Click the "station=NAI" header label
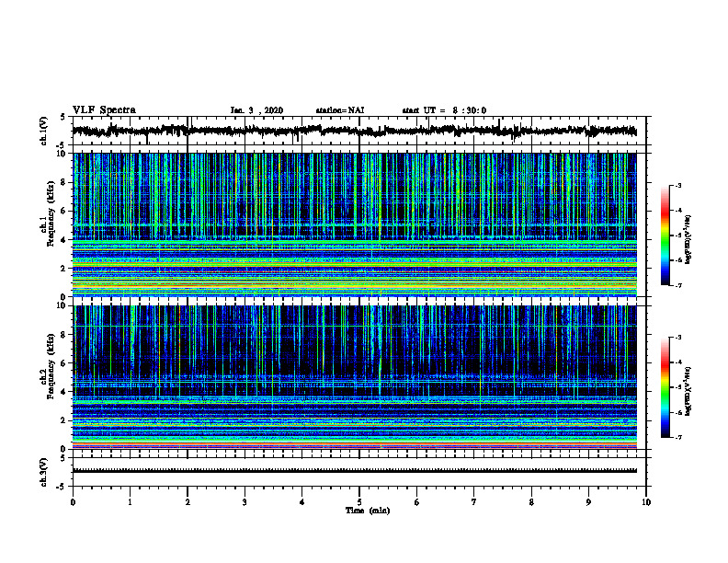The height and width of the screenshot is (563, 728). (x=340, y=110)
